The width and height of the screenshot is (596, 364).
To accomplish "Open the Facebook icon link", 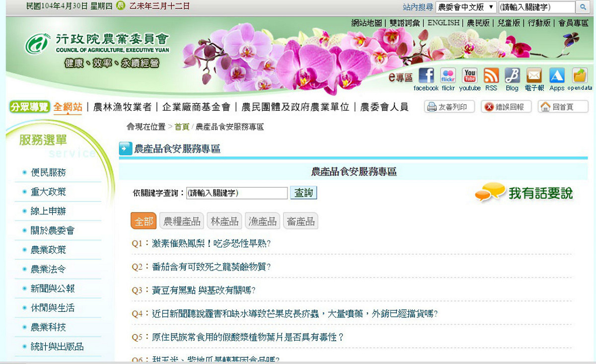I will [426, 76].
